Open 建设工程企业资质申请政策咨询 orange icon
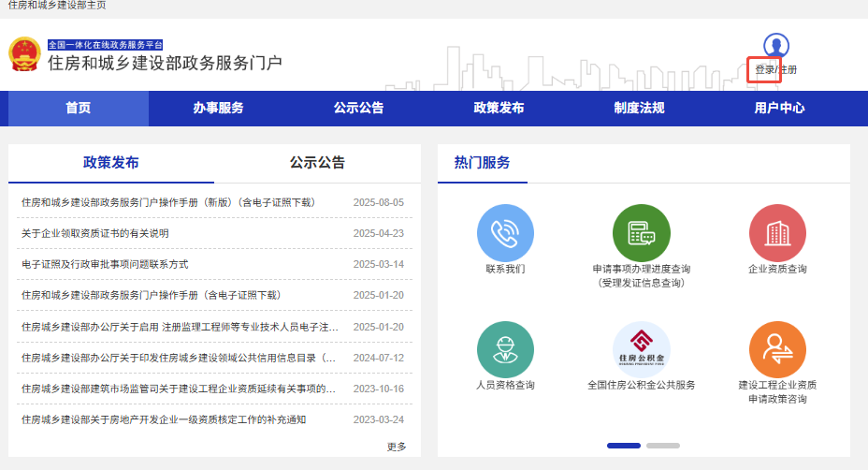The width and height of the screenshot is (868, 470). 777,350
